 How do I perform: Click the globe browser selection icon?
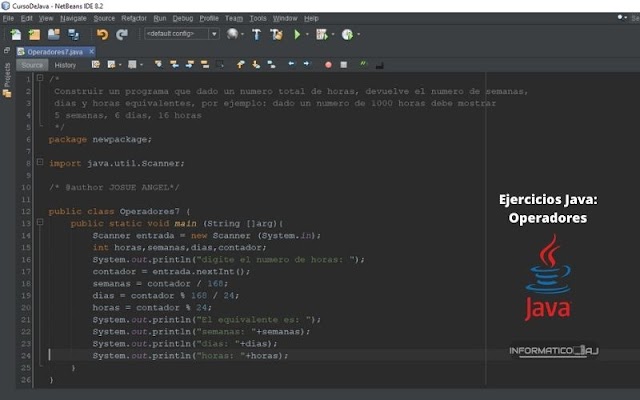pos(232,34)
